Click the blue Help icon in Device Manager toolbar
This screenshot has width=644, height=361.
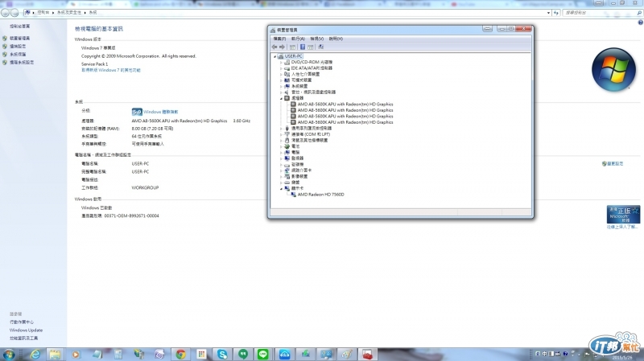pyautogui.click(x=303, y=47)
